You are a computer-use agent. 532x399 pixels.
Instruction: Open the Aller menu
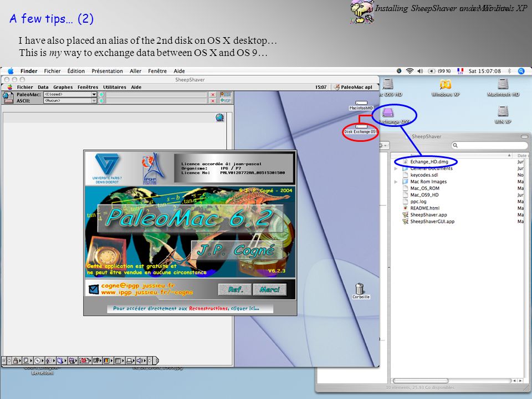135,71
